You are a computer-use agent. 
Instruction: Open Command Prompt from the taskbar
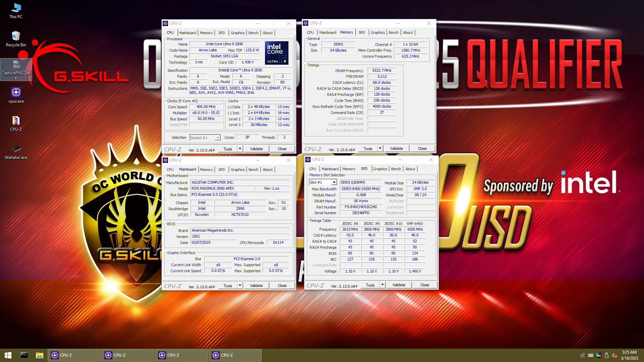[24, 355]
